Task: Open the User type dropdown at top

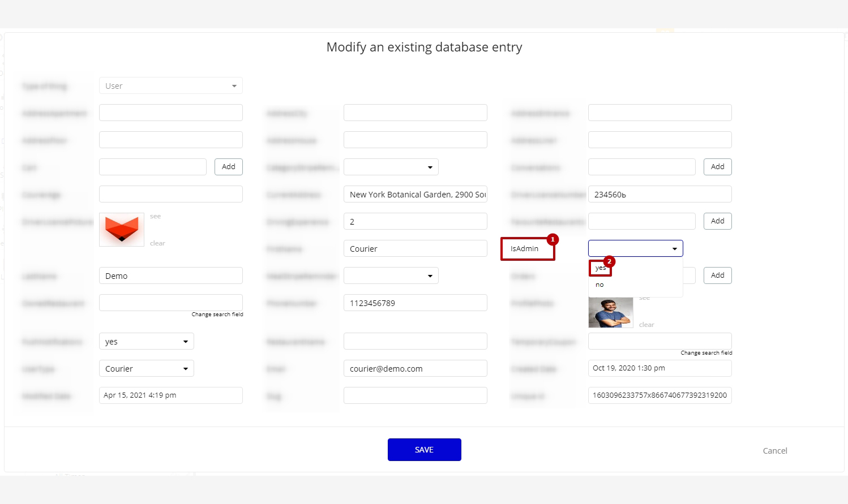Action: coord(170,86)
